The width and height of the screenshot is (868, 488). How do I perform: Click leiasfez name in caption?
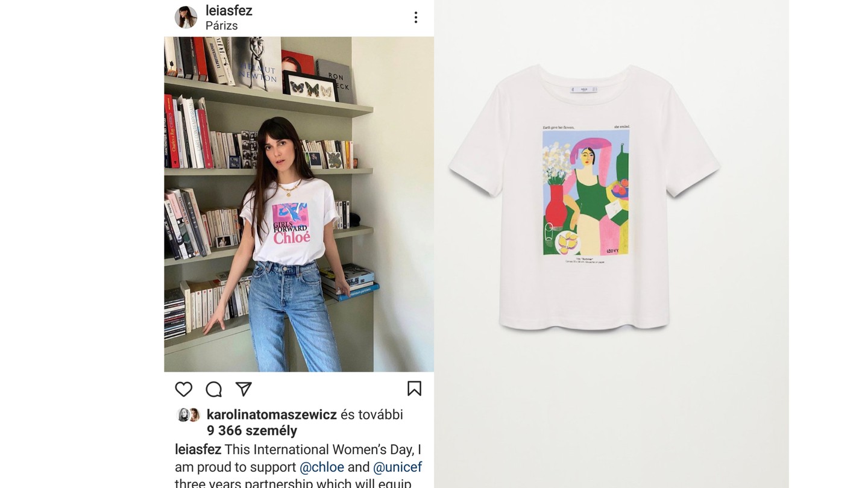(x=198, y=450)
